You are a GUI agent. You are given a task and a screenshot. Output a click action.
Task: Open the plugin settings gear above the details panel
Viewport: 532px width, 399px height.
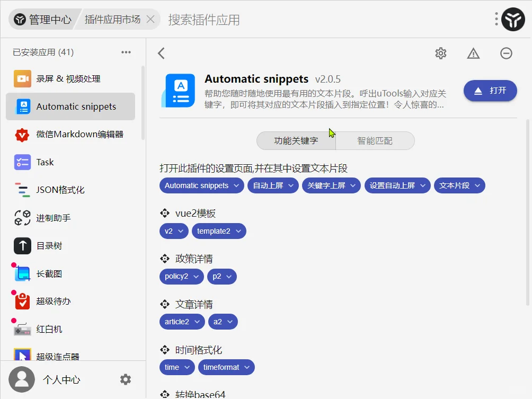(440, 53)
